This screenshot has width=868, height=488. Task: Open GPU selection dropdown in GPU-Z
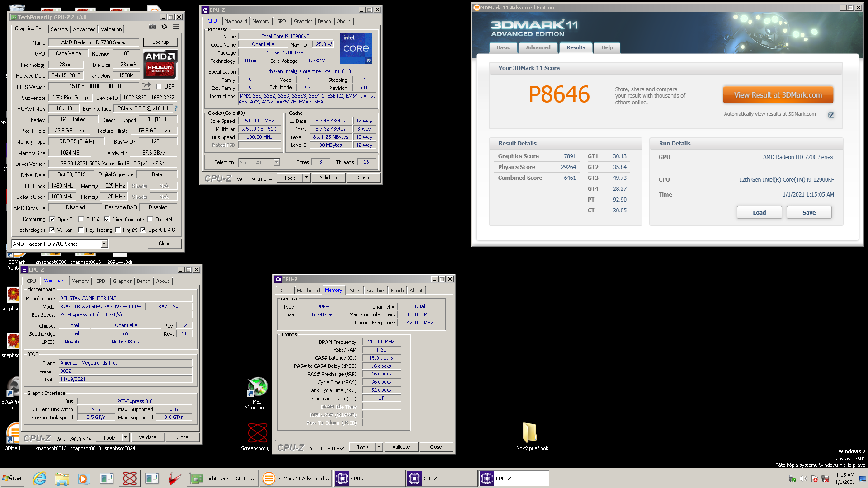coord(60,244)
